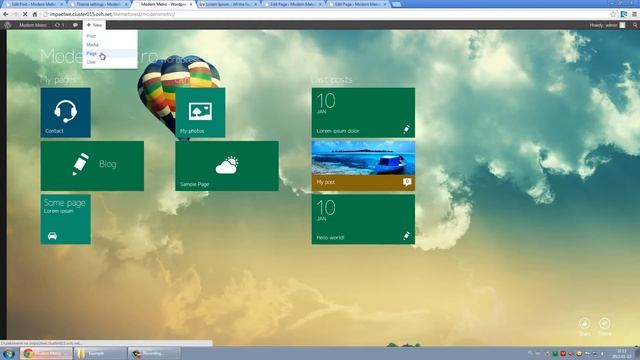Click browser Forward arrow
640x360 pixels.
[x=16, y=14]
